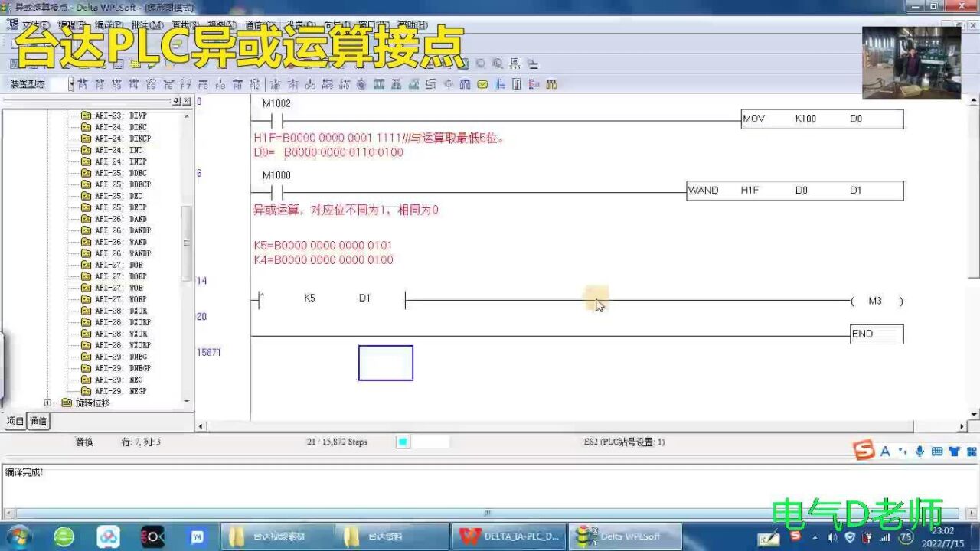Select the M1000 contact

(276, 192)
